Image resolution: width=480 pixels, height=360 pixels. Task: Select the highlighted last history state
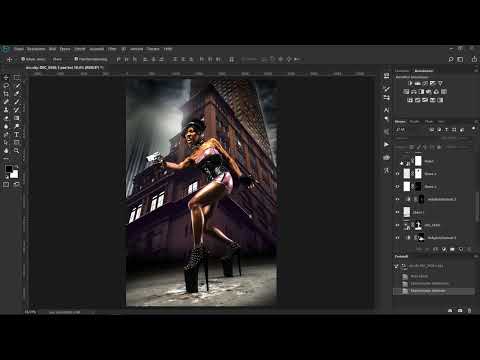[x=434, y=291]
